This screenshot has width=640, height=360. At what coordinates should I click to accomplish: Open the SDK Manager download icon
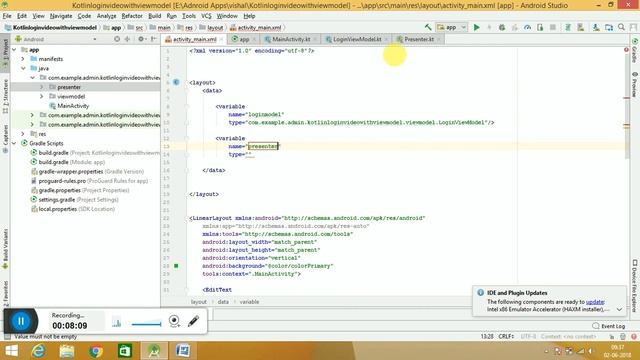click(x=596, y=27)
